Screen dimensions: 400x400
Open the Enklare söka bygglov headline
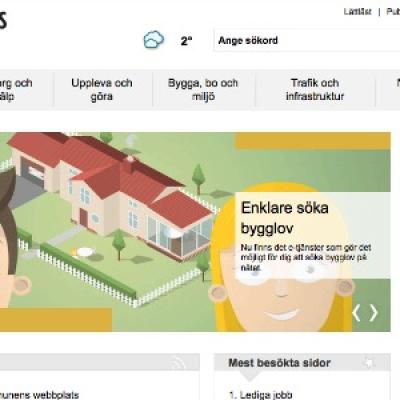pos(284,218)
